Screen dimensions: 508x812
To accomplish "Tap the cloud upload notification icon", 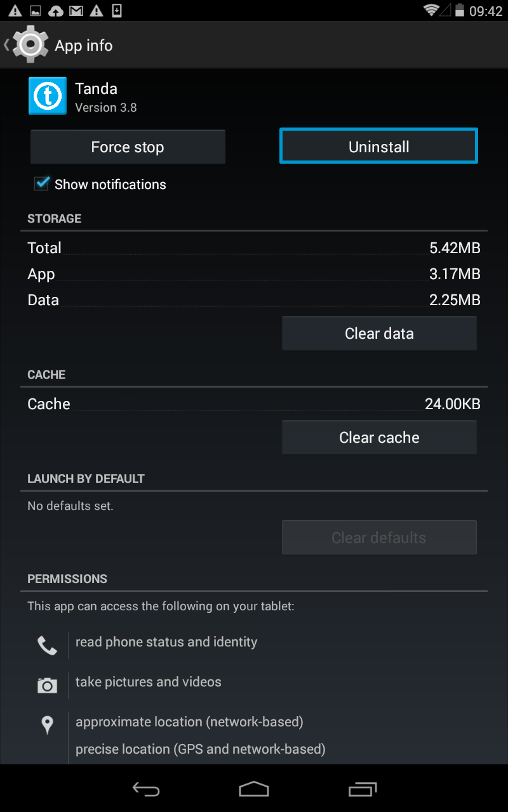I will (x=56, y=11).
